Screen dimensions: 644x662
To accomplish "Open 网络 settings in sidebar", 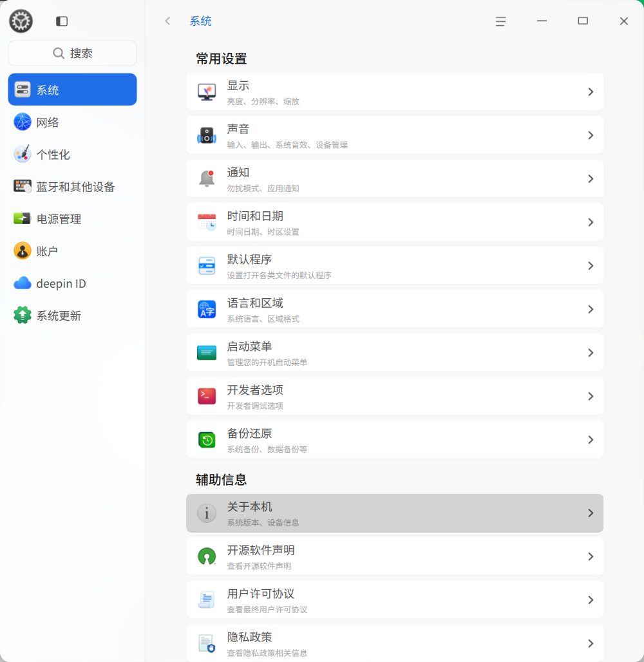I will coord(72,122).
